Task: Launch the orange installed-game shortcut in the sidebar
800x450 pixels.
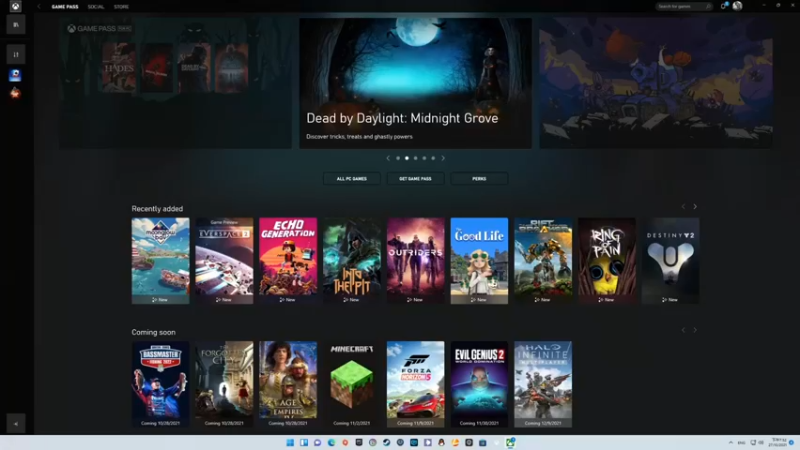Action: (15, 93)
